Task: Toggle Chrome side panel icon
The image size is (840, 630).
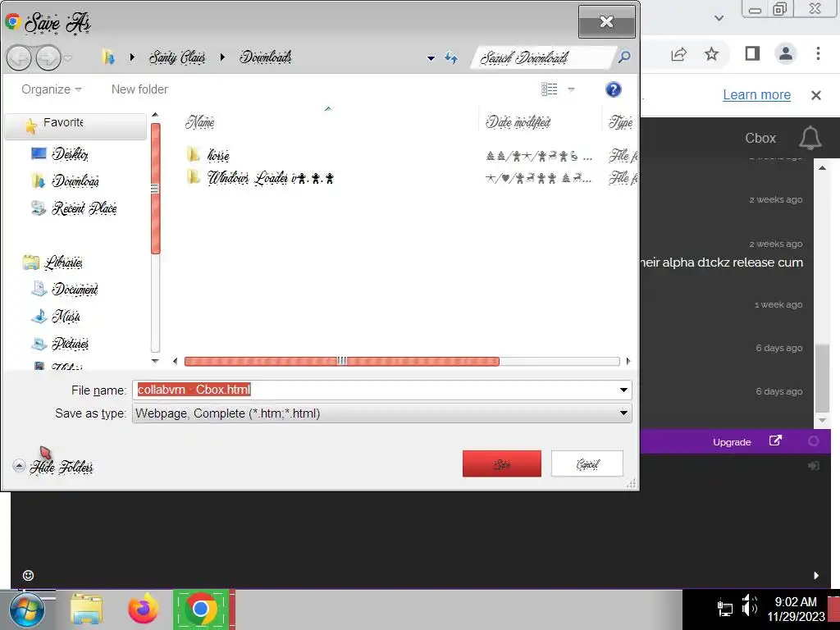Action: point(752,53)
